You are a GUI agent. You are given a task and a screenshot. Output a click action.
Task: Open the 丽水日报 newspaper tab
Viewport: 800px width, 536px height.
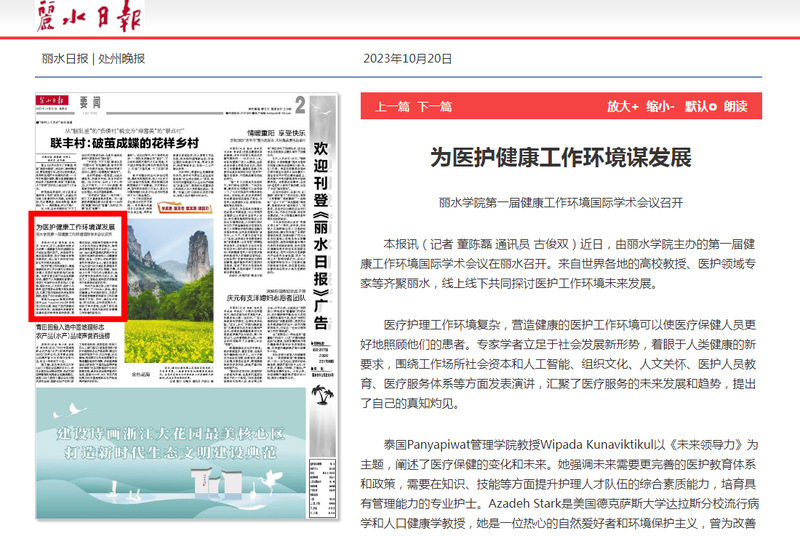tap(64, 58)
